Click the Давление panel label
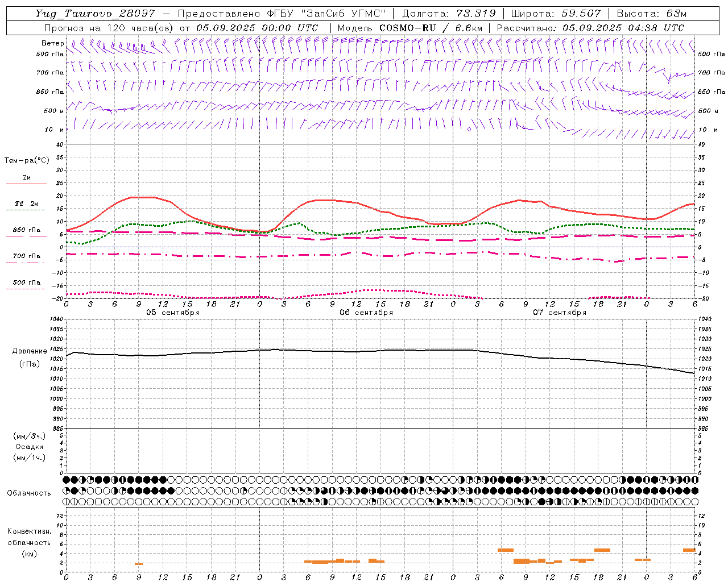Image resolution: width=728 pixels, height=582 pixels. [30, 351]
